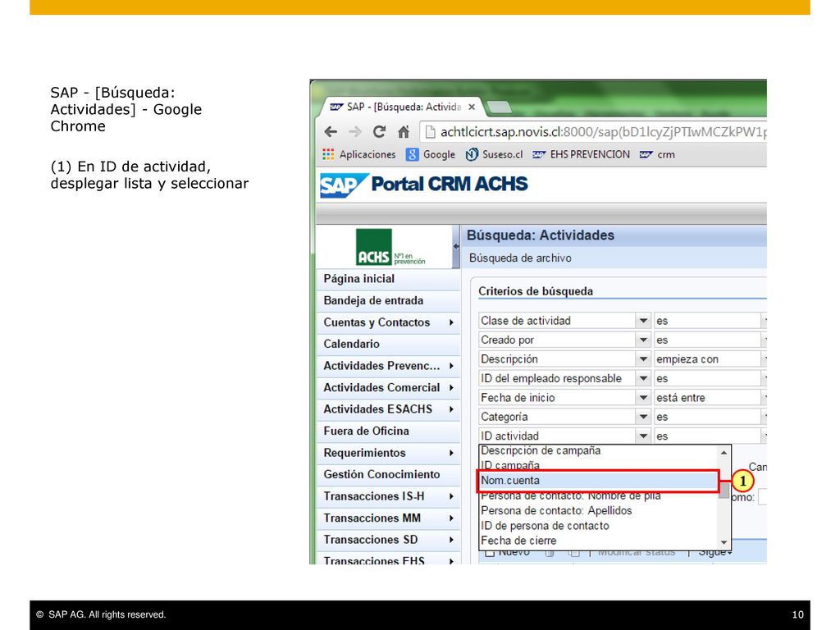Open the Suseso.cl bookmark

coord(494,154)
